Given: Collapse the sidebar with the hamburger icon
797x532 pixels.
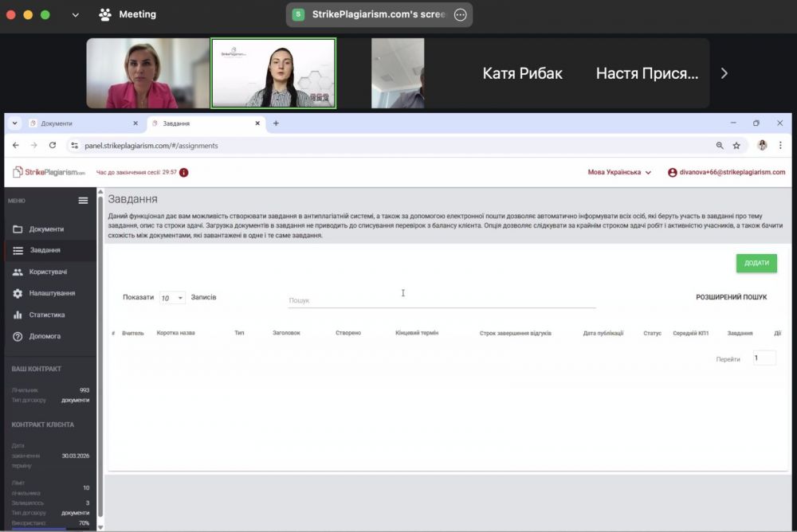Looking at the screenshot, I should 84,201.
